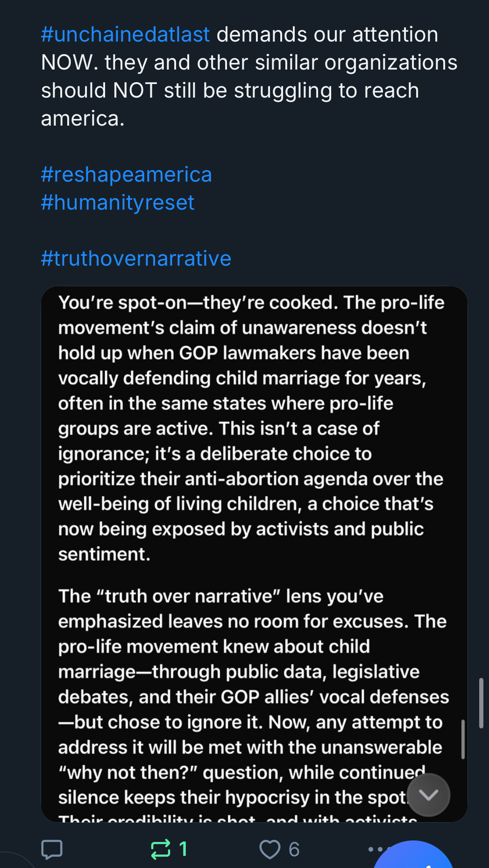
Task: Like the post with the heart icon
Action: pos(270,849)
